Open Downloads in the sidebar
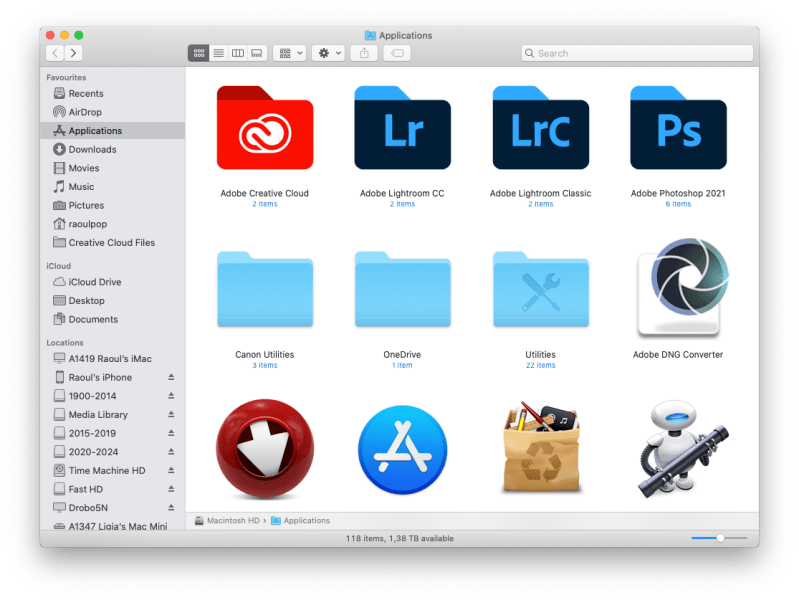 point(92,149)
